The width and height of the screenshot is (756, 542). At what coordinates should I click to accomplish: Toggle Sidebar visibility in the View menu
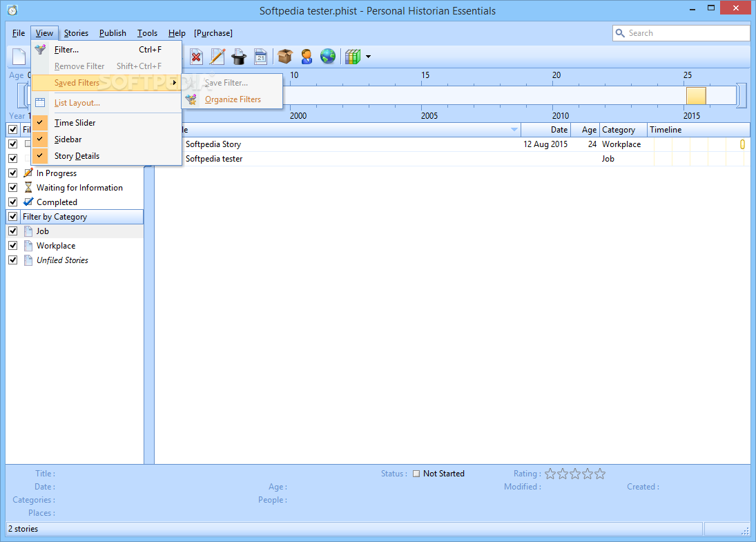pyautogui.click(x=106, y=139)
